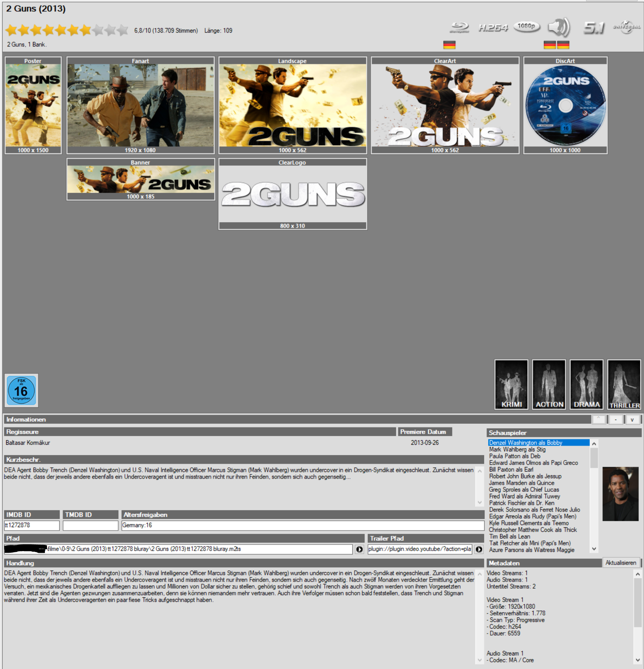Click the director name Baltasar Kormákur
644x669 pixels.
click(28, 443)
